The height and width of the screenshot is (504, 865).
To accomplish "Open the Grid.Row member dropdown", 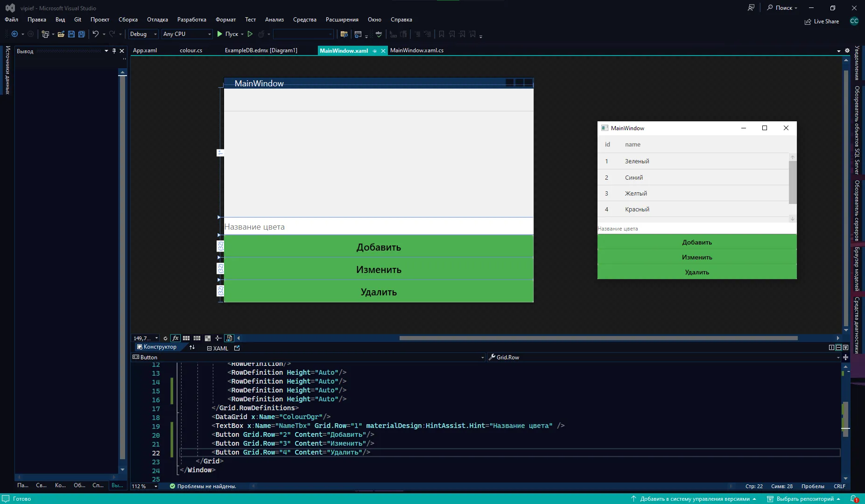I will 664,357.
